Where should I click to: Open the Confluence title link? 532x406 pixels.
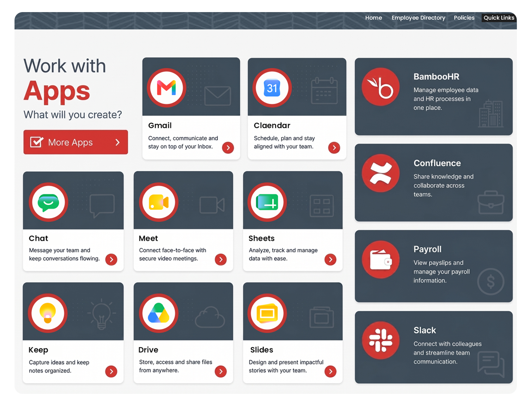click(437, 163)
